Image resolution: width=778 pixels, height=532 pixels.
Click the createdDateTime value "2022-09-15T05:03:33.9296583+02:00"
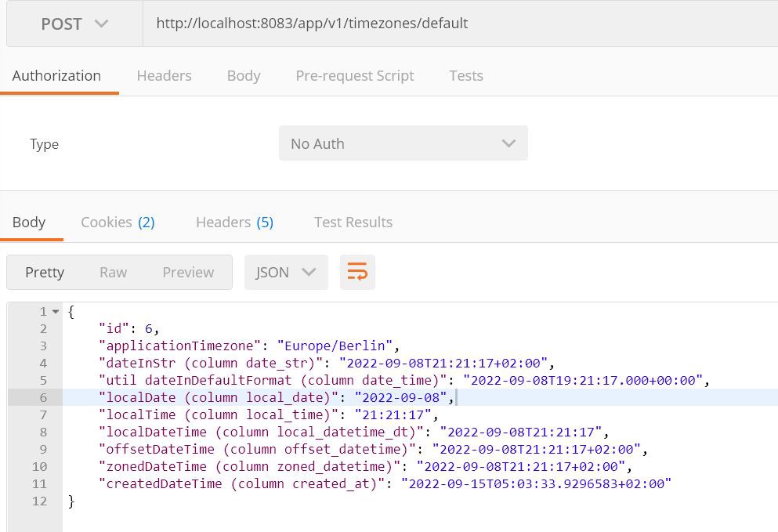point(537,483)
